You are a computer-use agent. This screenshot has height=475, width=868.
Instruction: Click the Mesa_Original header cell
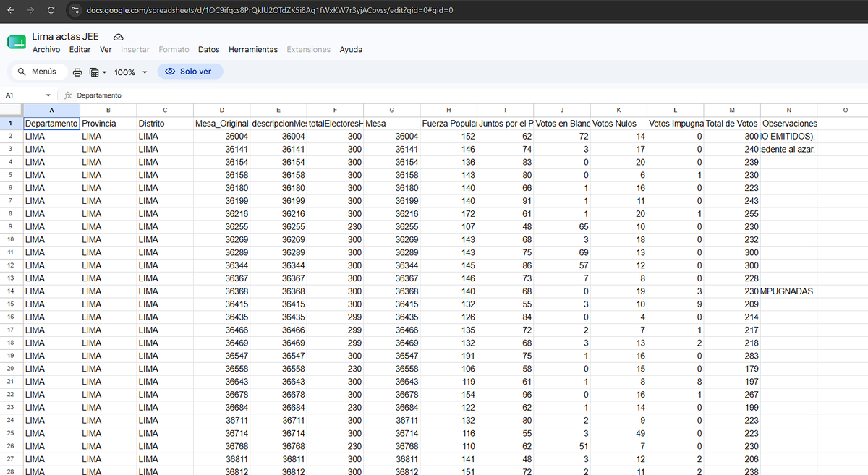[221, 124]
